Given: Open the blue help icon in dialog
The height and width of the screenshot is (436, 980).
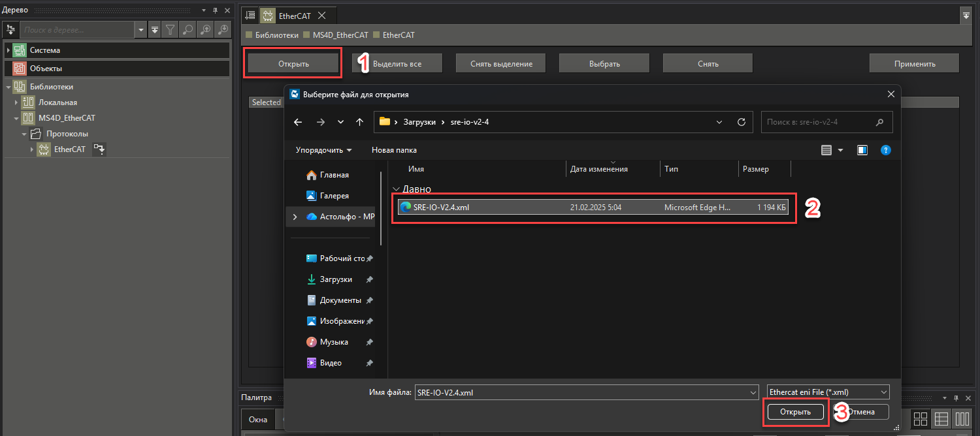Looking at the screenshot, I should 886,150.
